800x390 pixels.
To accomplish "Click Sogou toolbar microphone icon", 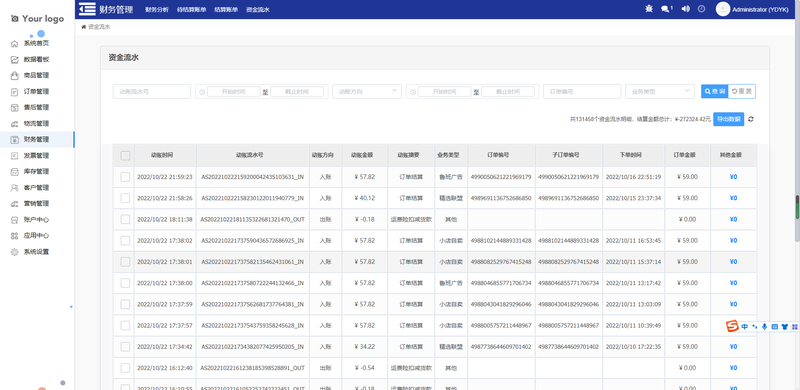I will pyautogui.click(x=764, y=327).
